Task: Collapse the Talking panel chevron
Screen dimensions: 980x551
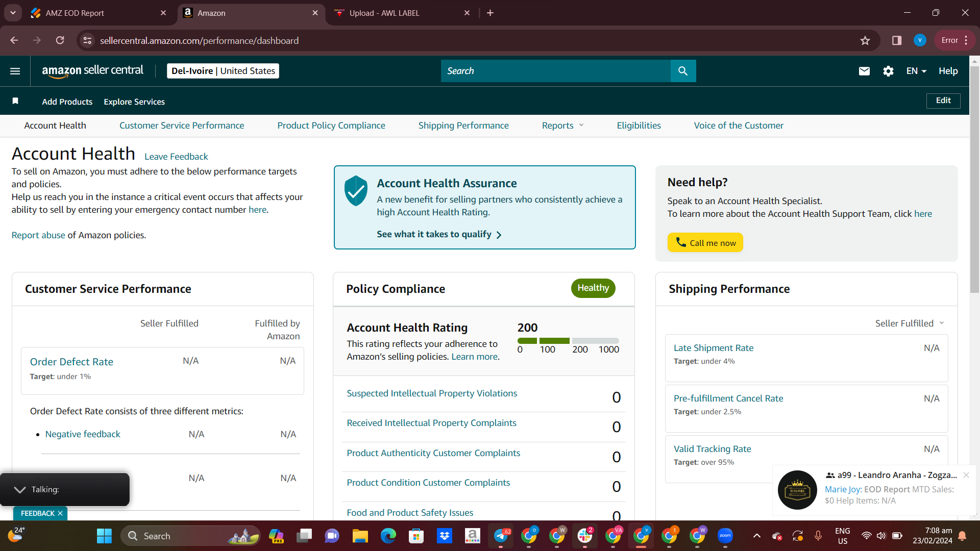Action: coord(20,490)
